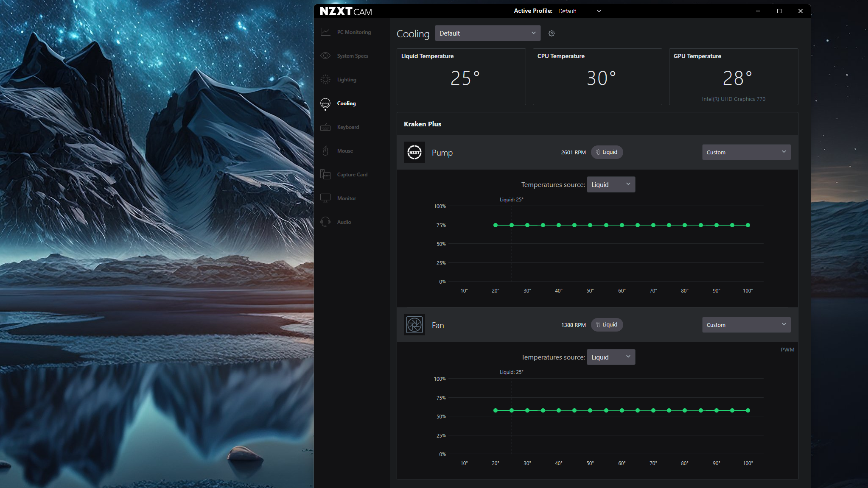
Task: Select Fan curve point at 60°
Action: pos(622,410)
